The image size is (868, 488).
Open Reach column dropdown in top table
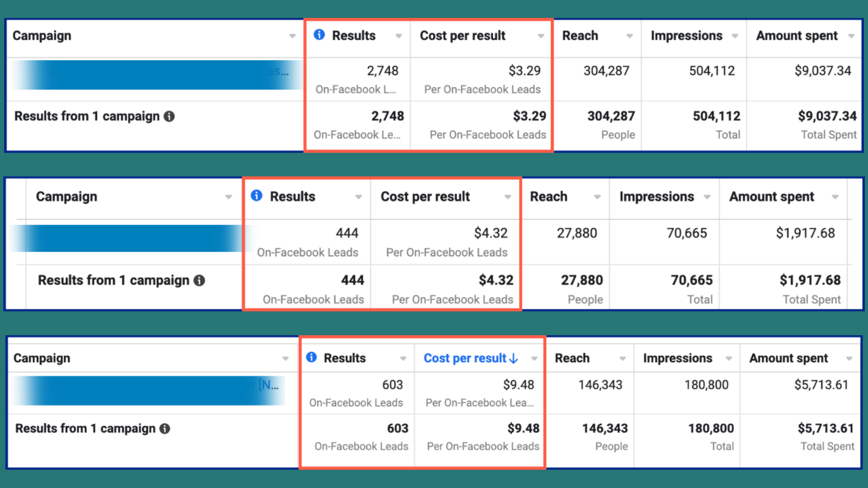pyautogui.click(x=629, y=36)
